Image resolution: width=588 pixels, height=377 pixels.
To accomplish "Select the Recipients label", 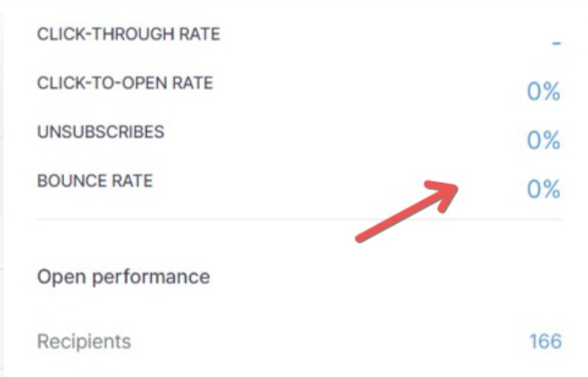I will pos(84,340).
